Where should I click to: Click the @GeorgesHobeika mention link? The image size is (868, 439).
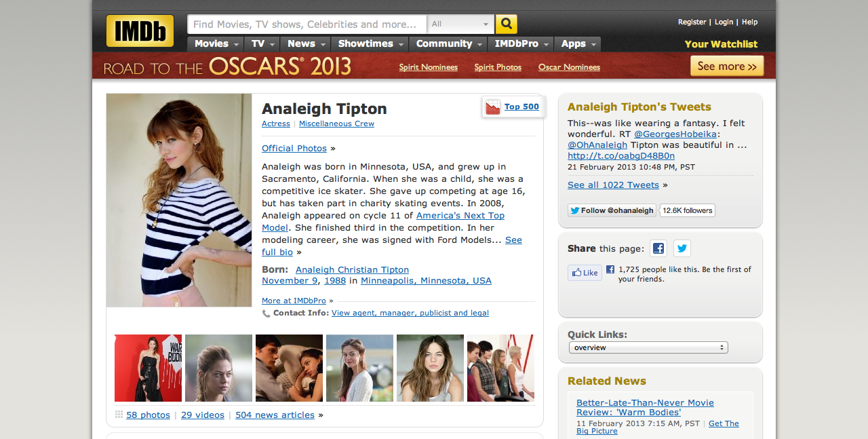[675, 134]
